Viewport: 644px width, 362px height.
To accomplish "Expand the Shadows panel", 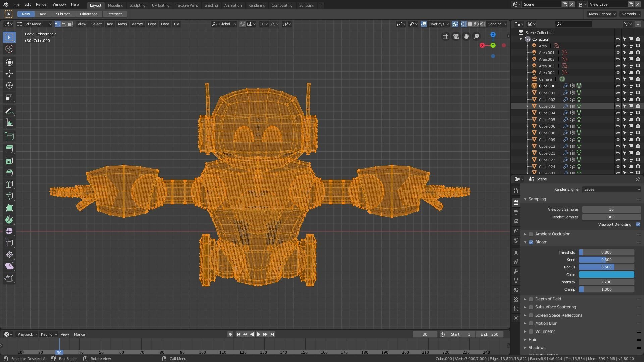I will pos(525,348).
